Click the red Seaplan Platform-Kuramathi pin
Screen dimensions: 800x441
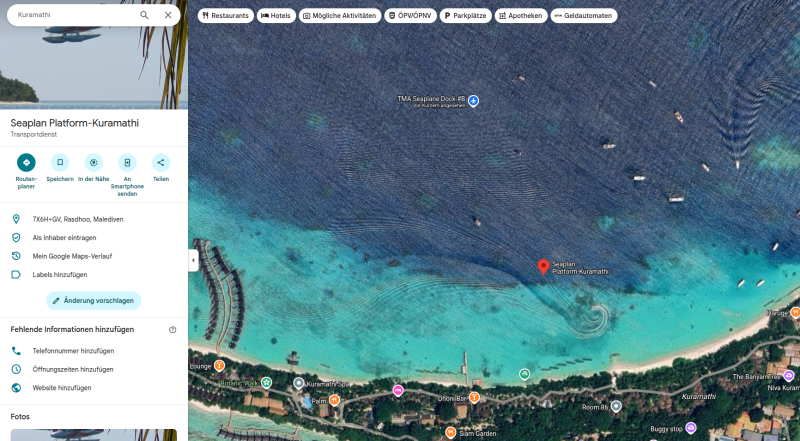543,266
